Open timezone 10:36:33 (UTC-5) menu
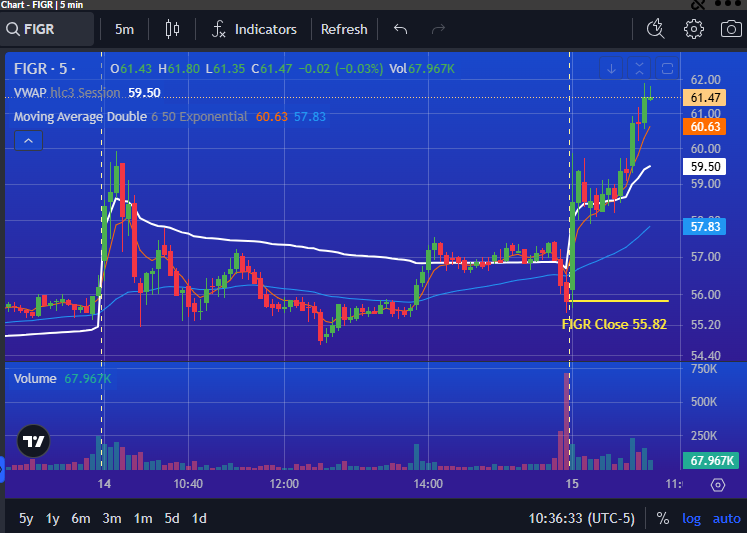Viewport: 747px width, 533px height. (x=582, y=518)
